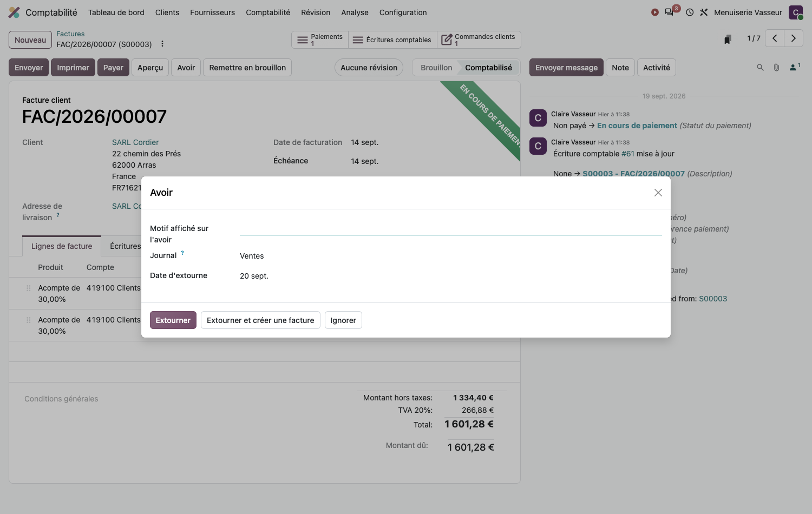
Task: Open the debug tools wrench icon
Action: tap(704, 12)
